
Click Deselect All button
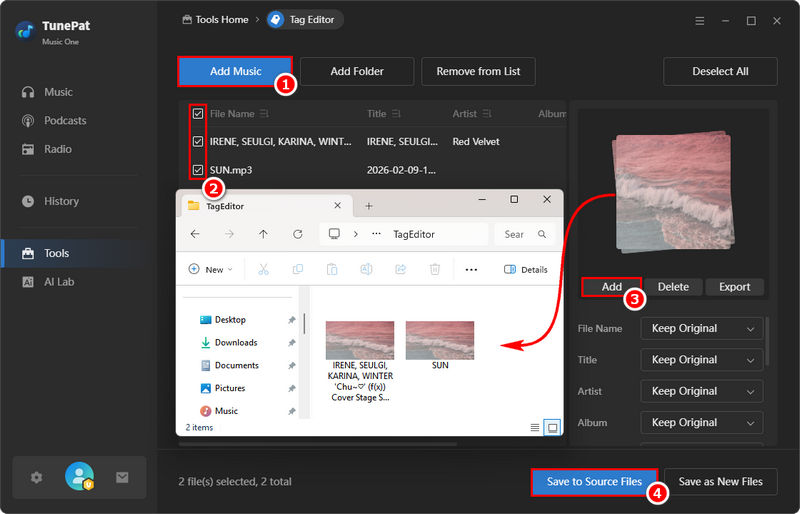pyautogui.click(x=720, y=71)
